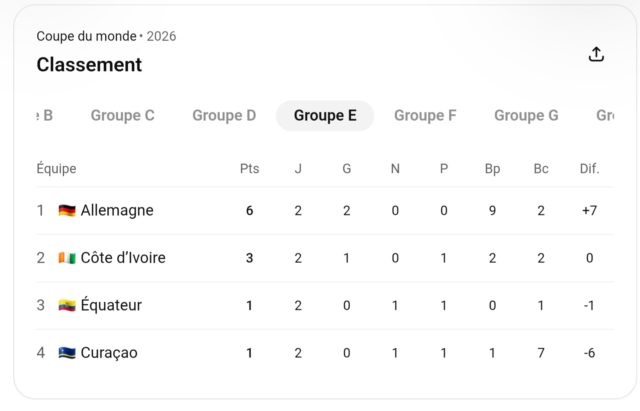Click the Équipe column header

[x=56, y=169]
